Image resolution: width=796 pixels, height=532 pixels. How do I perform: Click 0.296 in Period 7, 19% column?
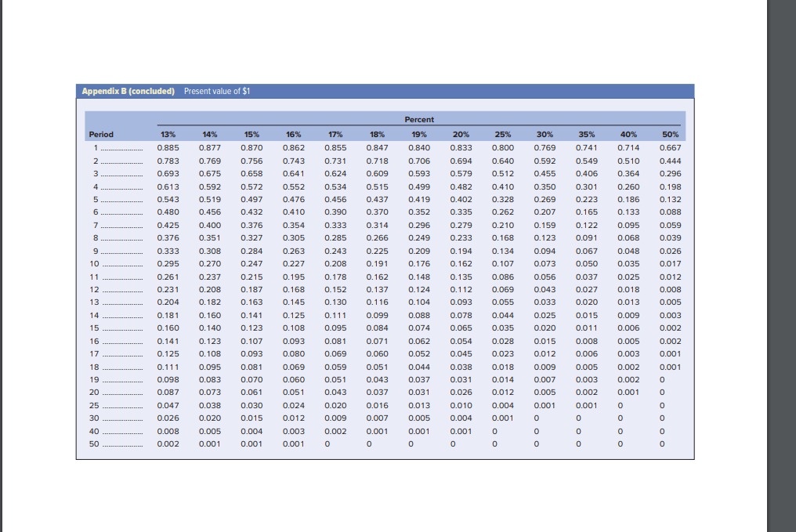coord(419,226)
